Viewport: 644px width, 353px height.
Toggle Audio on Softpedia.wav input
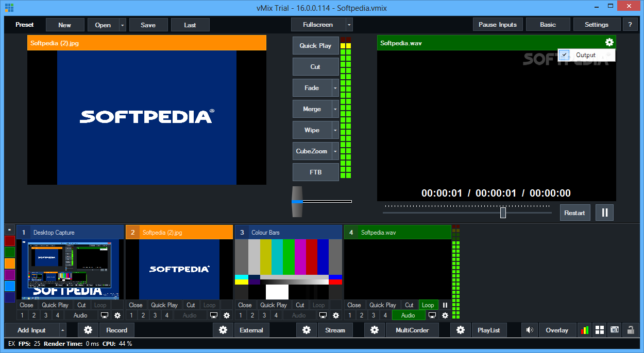[x=408, y=315]
